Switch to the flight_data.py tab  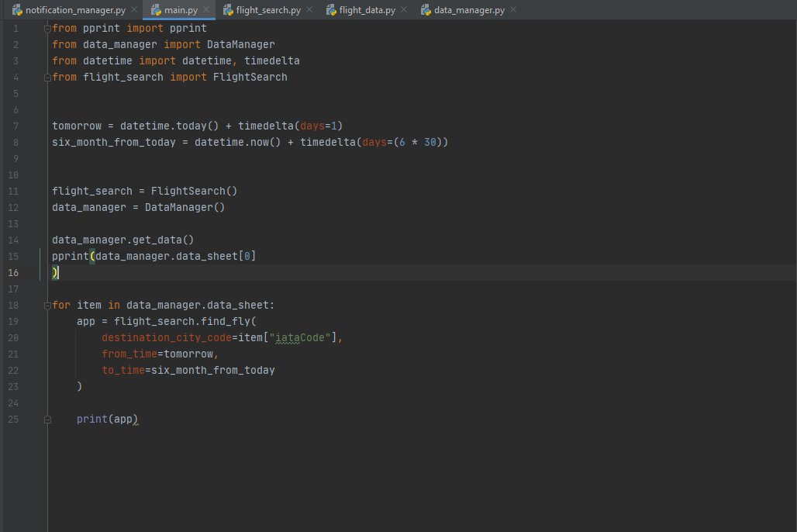[367, 9]
